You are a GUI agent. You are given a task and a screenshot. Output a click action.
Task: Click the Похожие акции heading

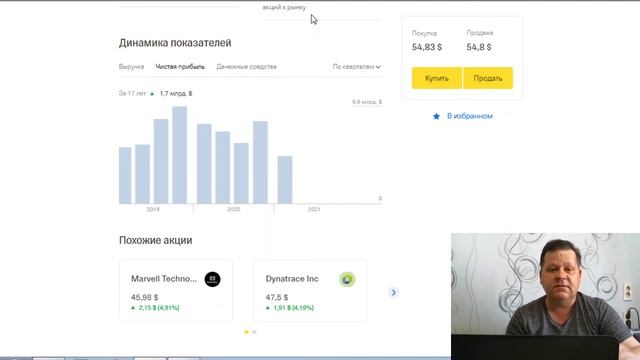pyautogui.click(x=156, y=240)
